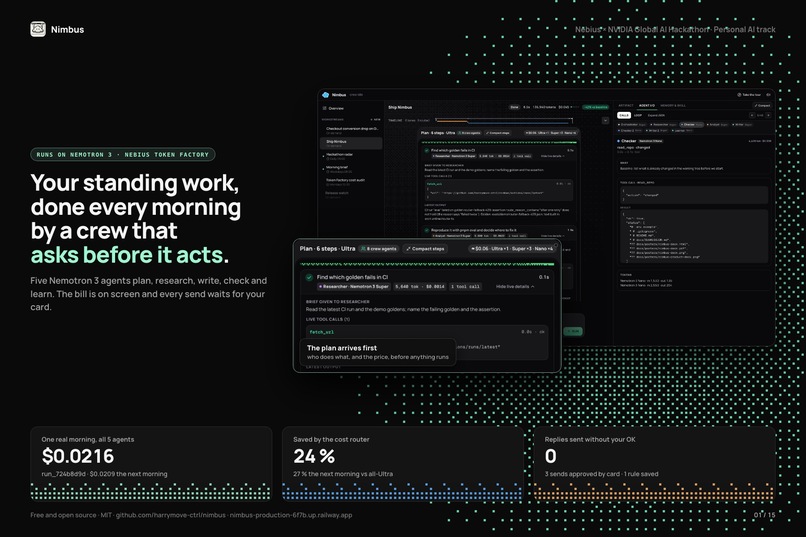Screen dimensions: 806x537
Task: Click the '1 tool call' chip in the callout
Action: point(465,286)
